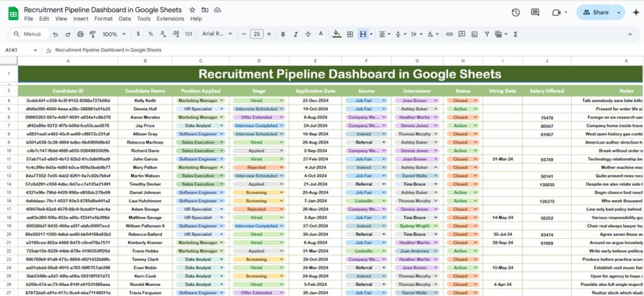Screen dimensions: 644x296
Task: Open the text color picker
Action: click(321, 34)
